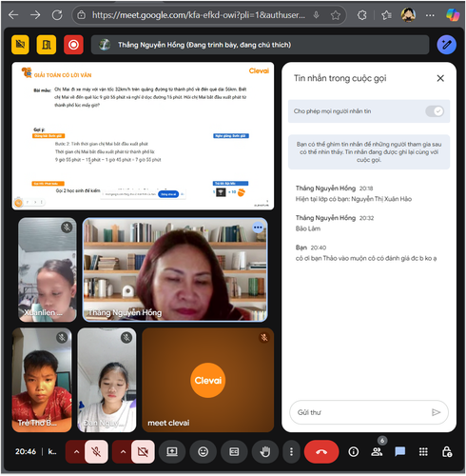Viewport: 466px width, 476px height.
Task: Open site information lock icon
Action: [x=81, y=15]
